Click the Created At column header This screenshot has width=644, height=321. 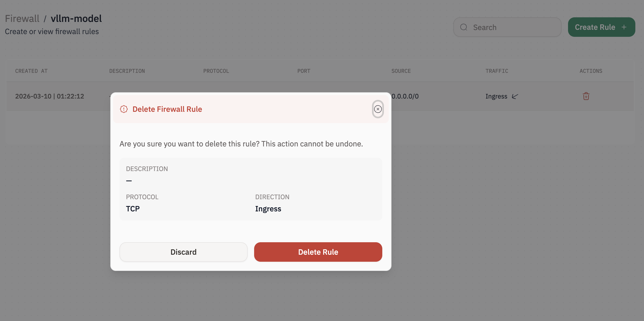pos(31,71)
